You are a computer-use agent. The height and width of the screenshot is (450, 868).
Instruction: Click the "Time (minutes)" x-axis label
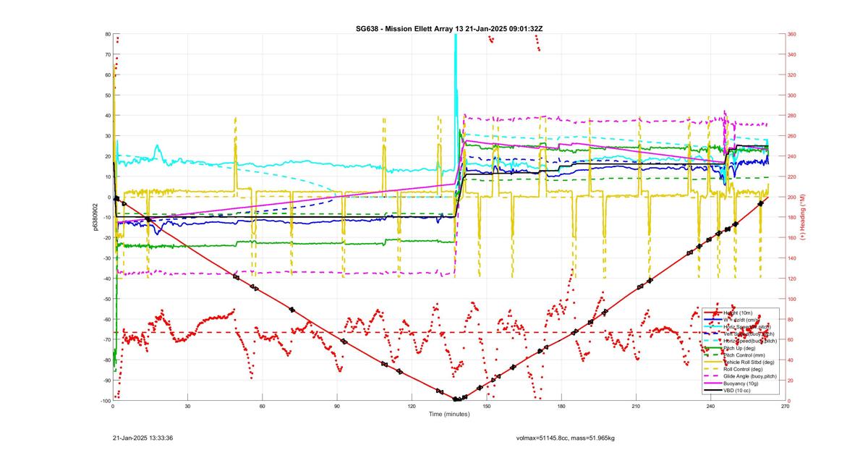pos(448,415)
